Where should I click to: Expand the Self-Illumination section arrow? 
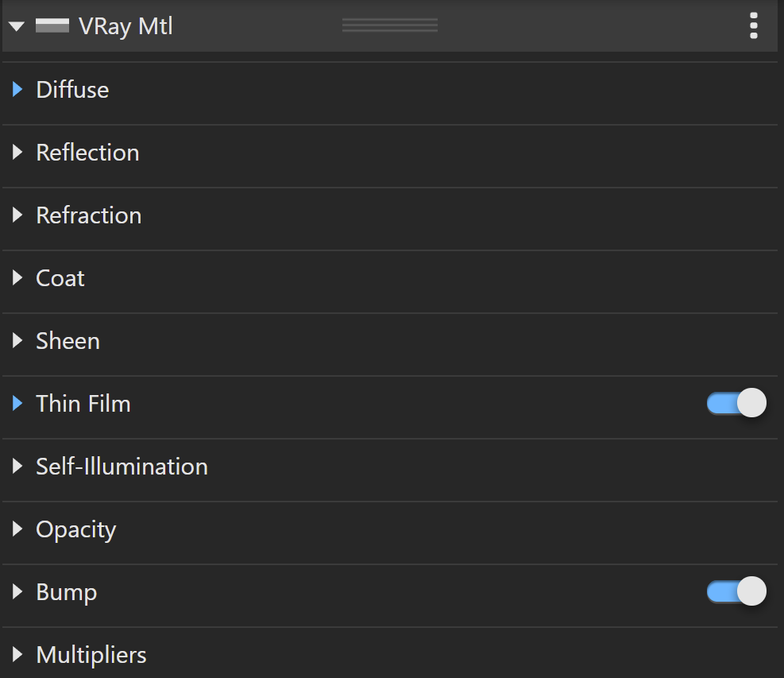[x=17, y=467]
